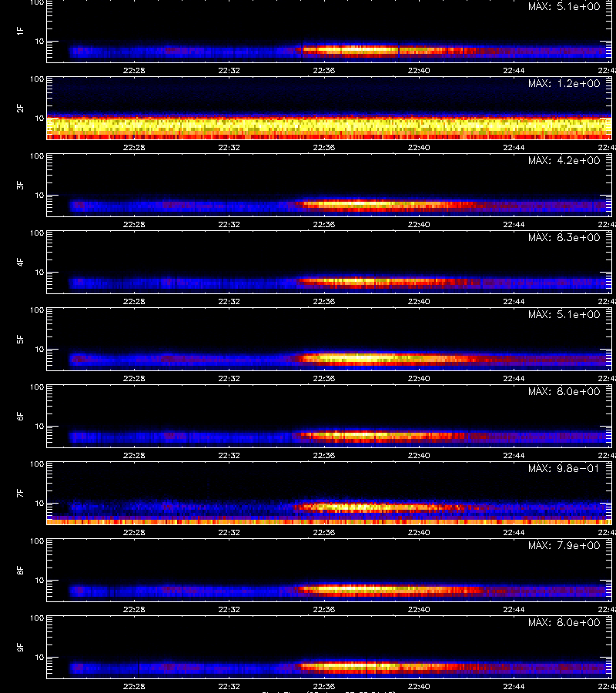The height and width of the screenshot is (693, 616).
Task: Select 'MAX: 5.1e+00' in the 5F panel
Action: [564, 315]
